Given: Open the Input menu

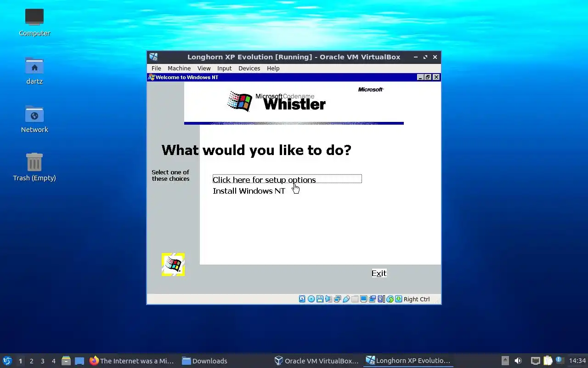Looking at the screenshot, I should 224,68.
